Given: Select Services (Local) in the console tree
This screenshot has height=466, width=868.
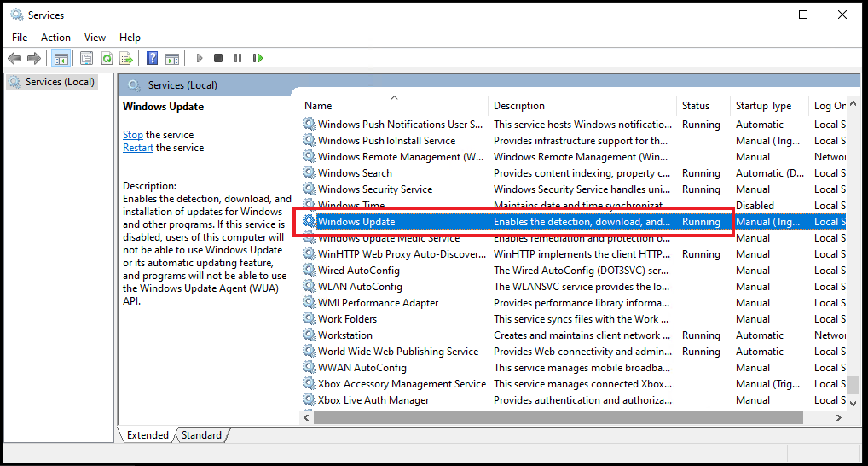Looking at the screenshot, I should (x=53, y=82).
